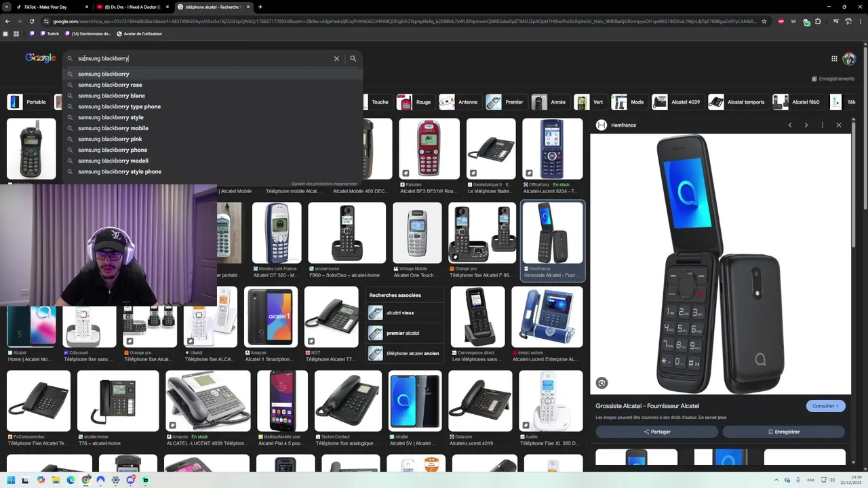The image size is (868, 488).
Task: Open related search 'alcatel vieux'
Action: click(405, 313)
